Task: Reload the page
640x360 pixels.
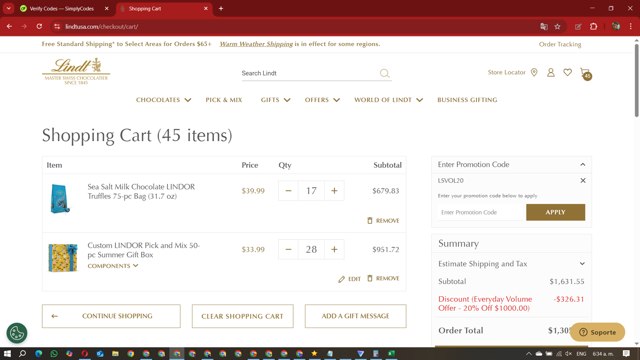Action: 39,27
